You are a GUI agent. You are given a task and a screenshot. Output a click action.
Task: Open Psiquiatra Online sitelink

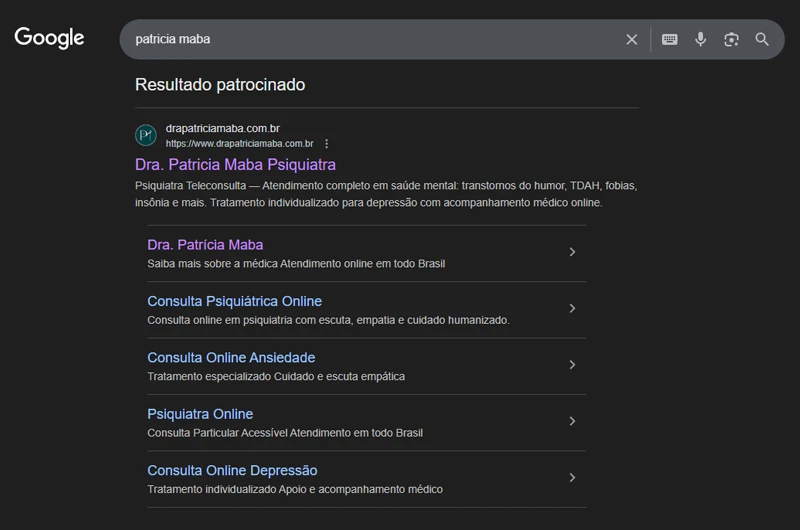pos(200,414)
